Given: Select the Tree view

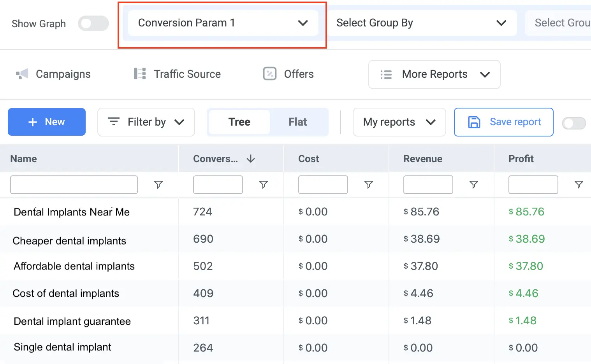Looking at the screenshot, I should (239, 122).
